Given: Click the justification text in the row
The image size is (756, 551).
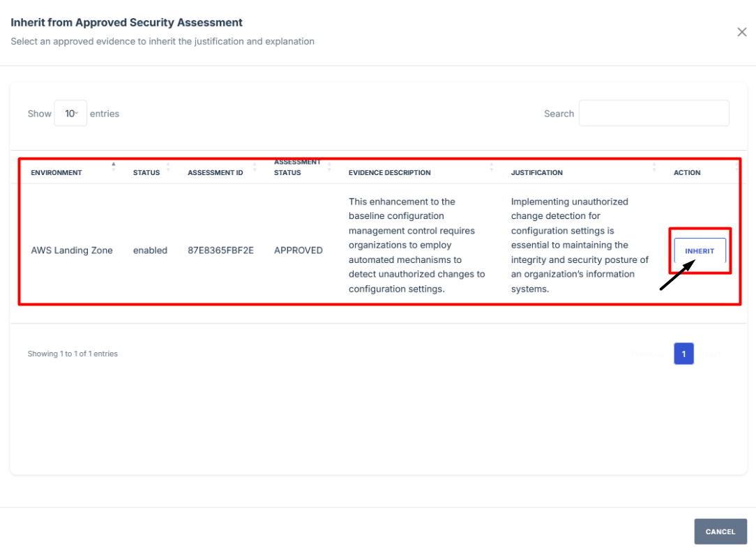Looking at the screenshot, I should [579, 245].
